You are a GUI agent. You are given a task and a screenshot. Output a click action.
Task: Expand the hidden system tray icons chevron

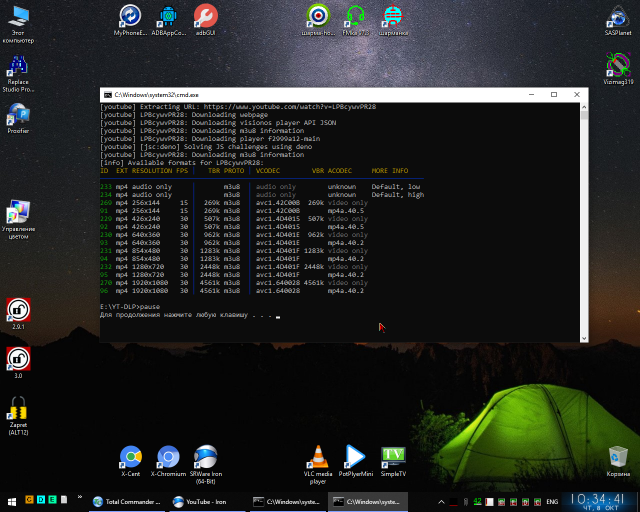click(441, 502)
